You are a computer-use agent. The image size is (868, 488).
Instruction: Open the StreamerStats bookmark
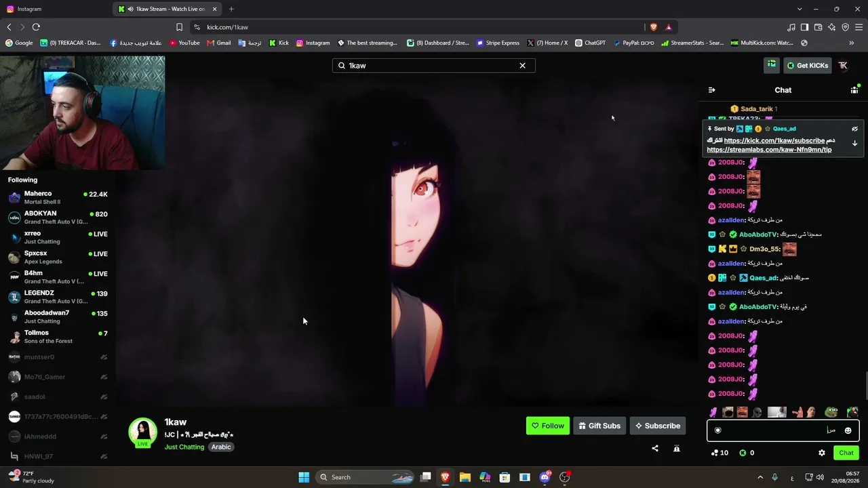tap(692, 43)
